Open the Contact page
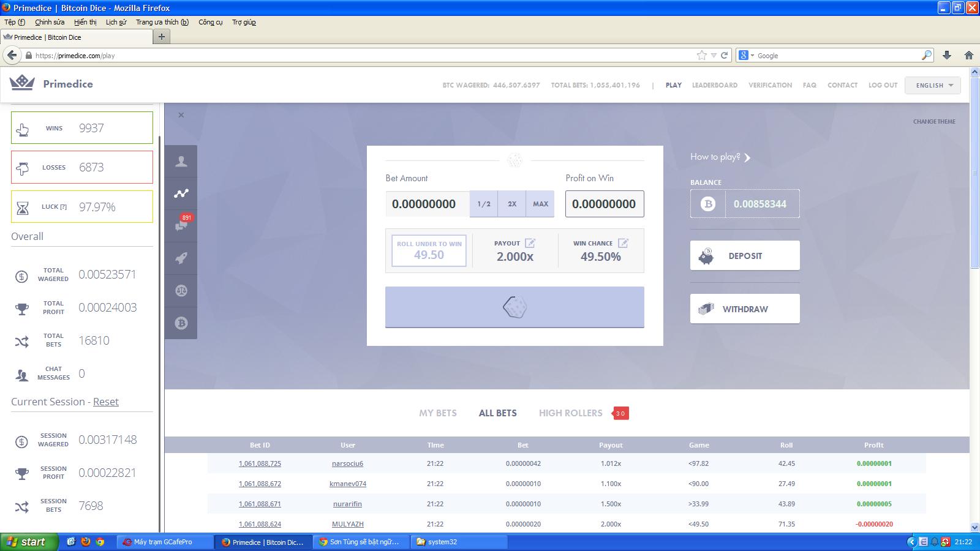980x551 pixels. click(x=842, y=85)
